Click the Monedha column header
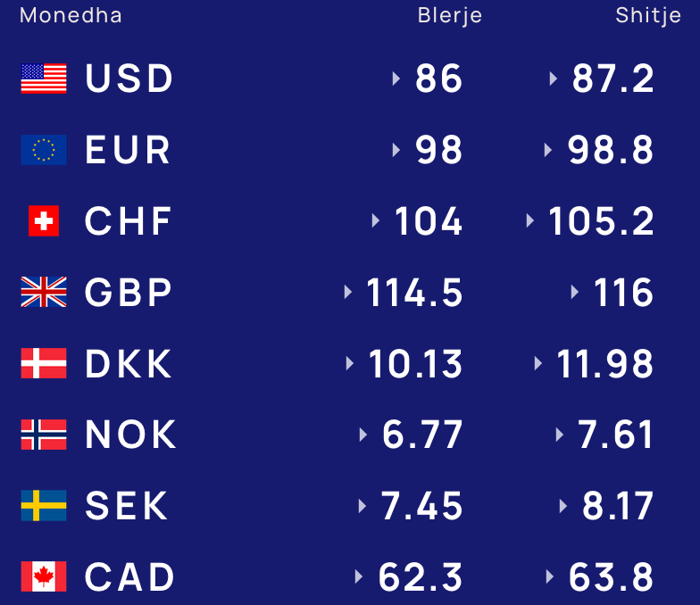Viewport: 700px width, 605px height. click(x=71, y=16)
